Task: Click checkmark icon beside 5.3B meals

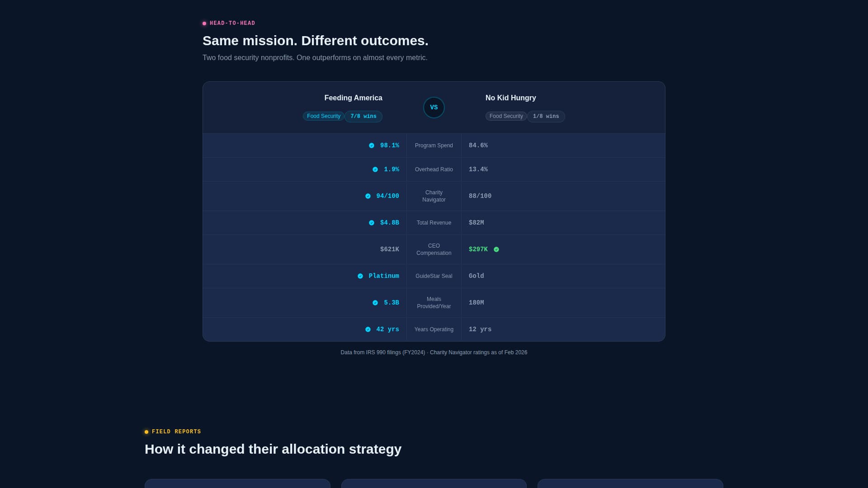Action: point(375,303)
